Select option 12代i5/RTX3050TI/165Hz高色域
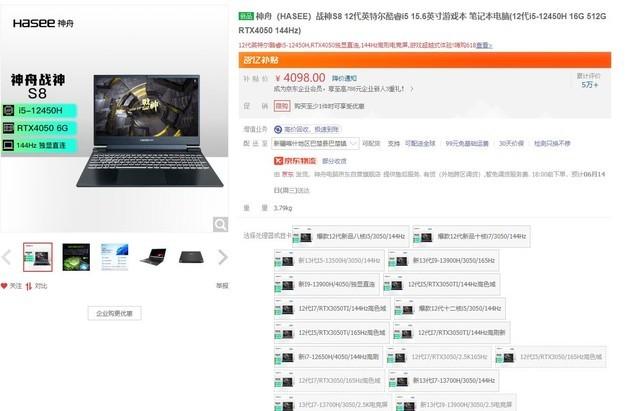Screen dimensions: 640x411 (332, 333)
